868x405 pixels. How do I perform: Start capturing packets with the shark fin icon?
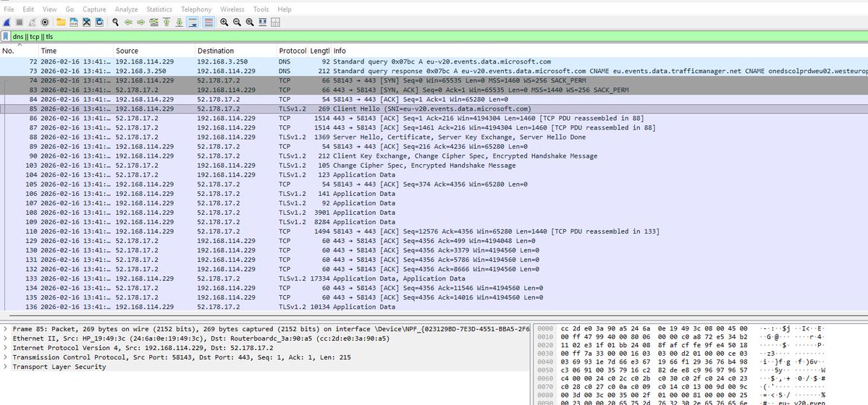(x=7, y=22)
